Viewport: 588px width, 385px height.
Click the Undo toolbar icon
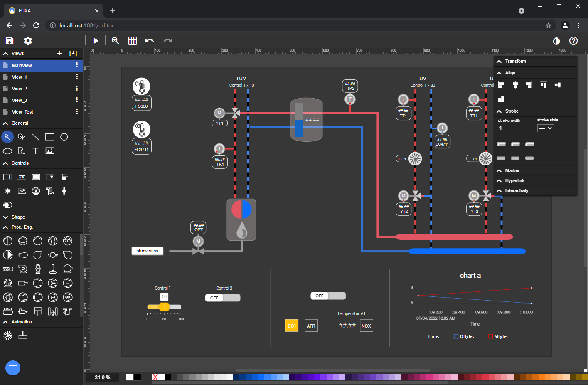click(150, 41)
